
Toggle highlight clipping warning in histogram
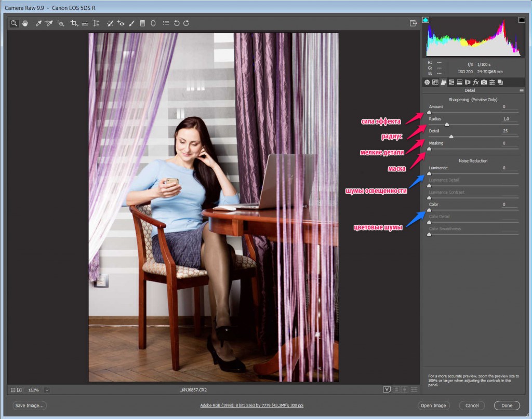[x=521, y=20]
